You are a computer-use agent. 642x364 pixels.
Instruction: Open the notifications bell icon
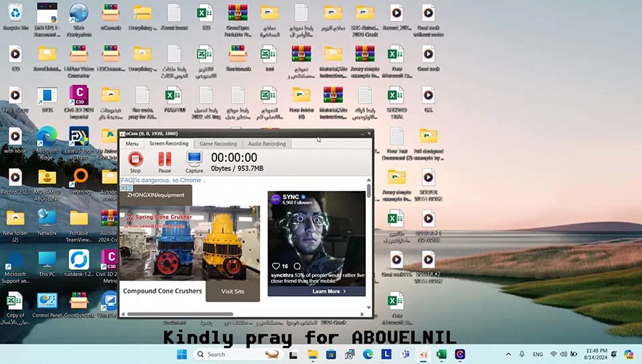coord(614,354)
